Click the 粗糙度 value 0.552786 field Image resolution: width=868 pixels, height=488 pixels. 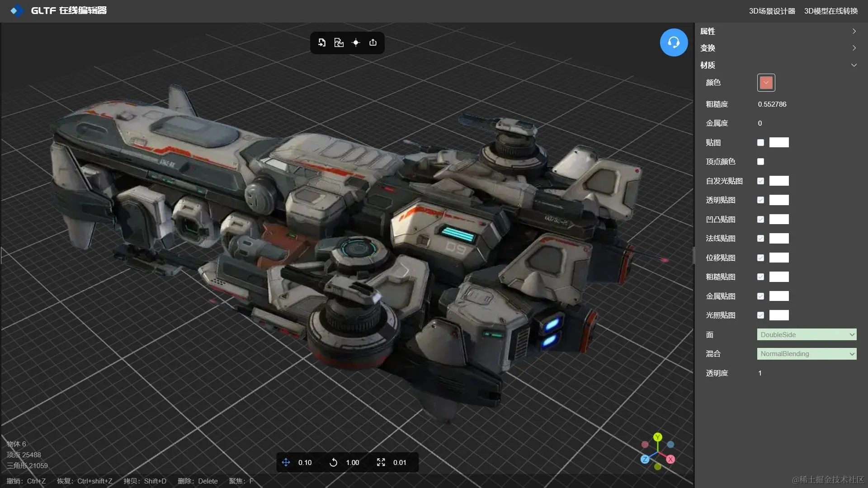click(772, 104)
